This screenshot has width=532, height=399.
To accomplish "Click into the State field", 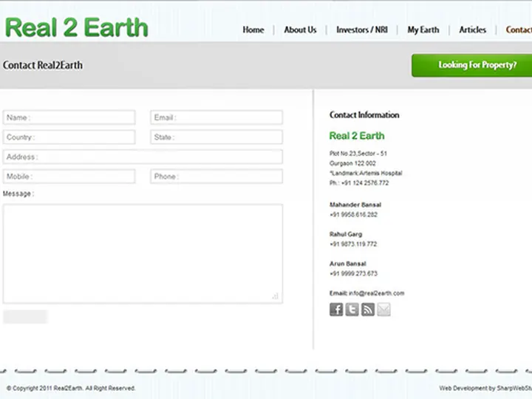I will 216,137.
